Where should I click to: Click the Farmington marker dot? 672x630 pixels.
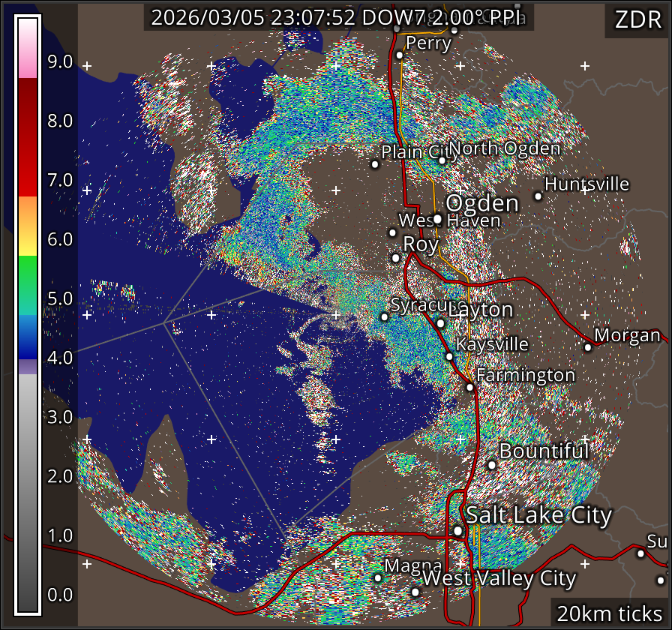click(x=469, y=387)
